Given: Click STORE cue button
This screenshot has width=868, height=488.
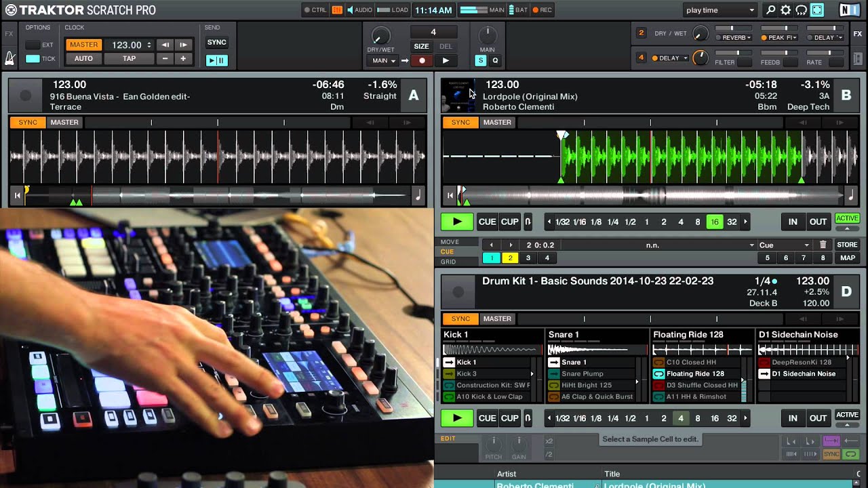Looking at the screenshot, I should coord(847,245).
